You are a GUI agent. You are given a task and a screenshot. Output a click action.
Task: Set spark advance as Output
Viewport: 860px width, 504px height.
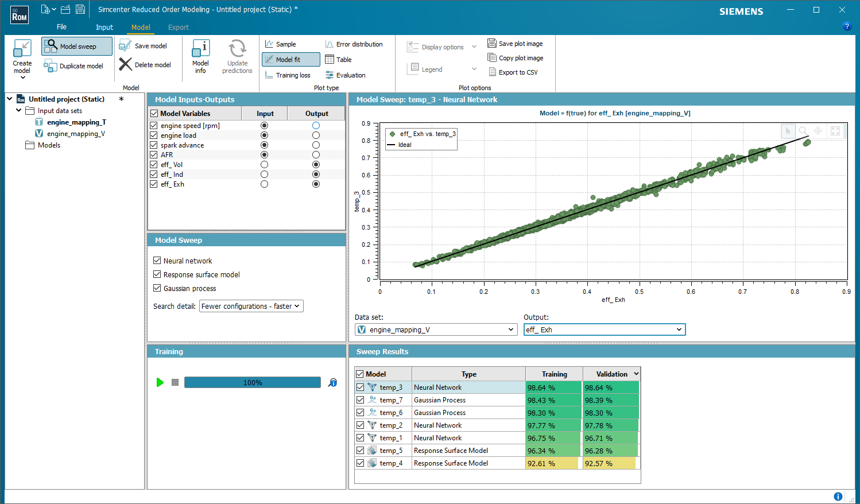tap(316, 145)
